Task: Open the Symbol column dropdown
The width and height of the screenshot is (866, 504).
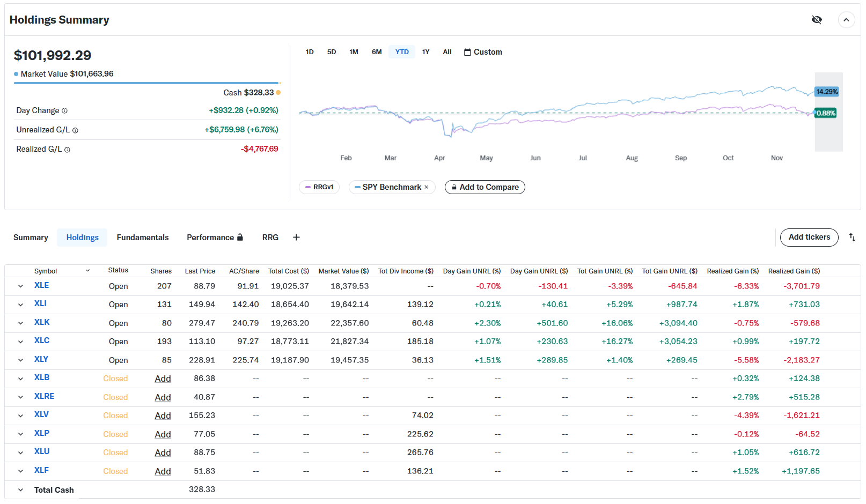Action: point(87,271)
